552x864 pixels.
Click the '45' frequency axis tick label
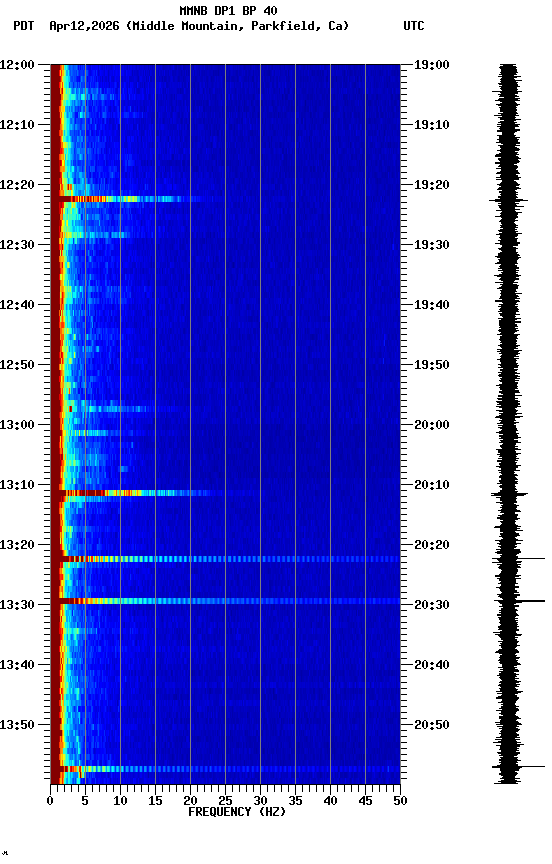(x=365, y=802)
